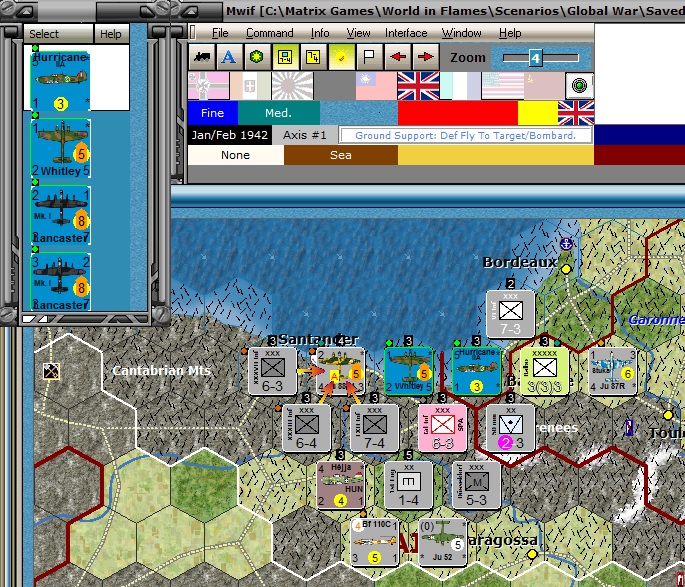This screenshot has width=685, height=587.
Task: Select the Hurricane unit in the side panel
Action: 61,80
